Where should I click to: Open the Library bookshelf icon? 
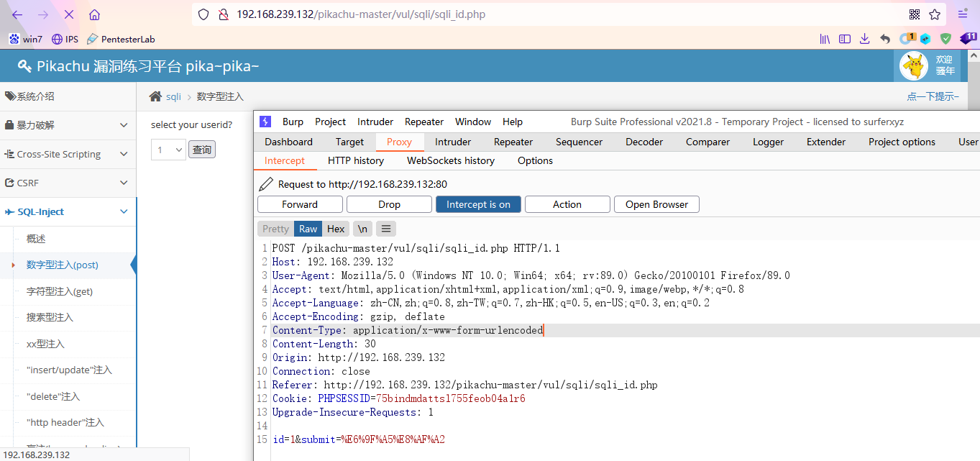coord(825,39)
